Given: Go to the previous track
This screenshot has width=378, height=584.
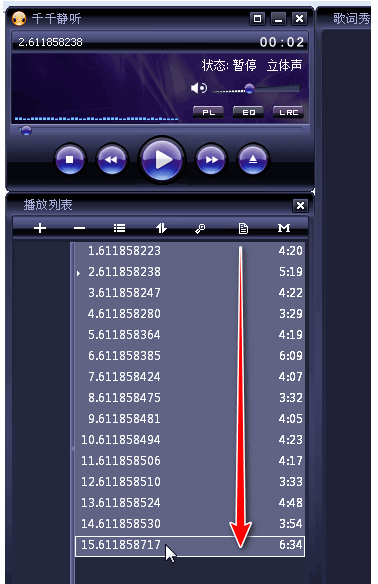Looking at the screenshot, I should tap(111, 159).
